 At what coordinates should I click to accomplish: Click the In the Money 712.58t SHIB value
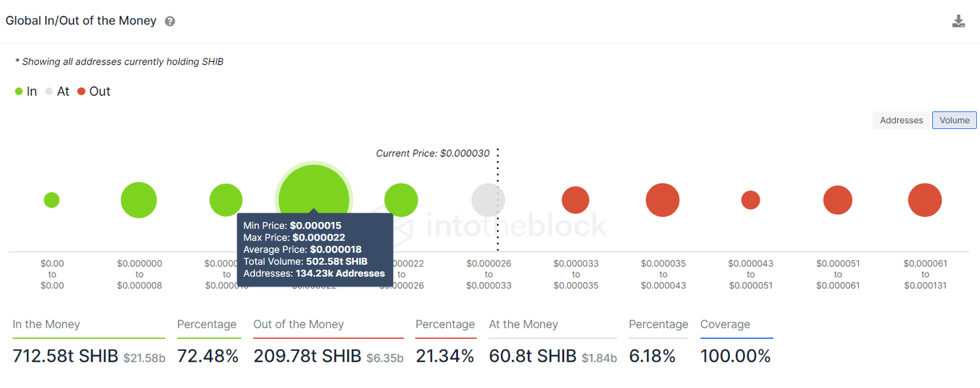(x=65, y=356)
